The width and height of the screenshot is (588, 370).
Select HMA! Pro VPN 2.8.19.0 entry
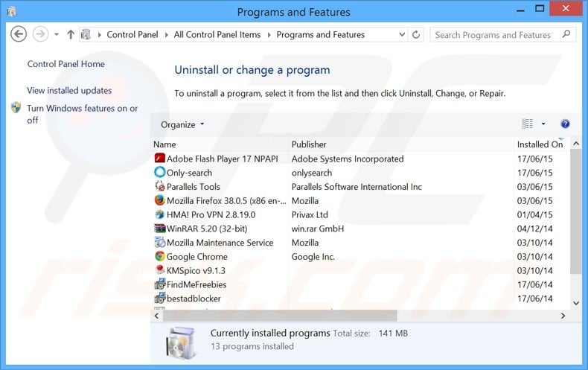tap(211, 214)
